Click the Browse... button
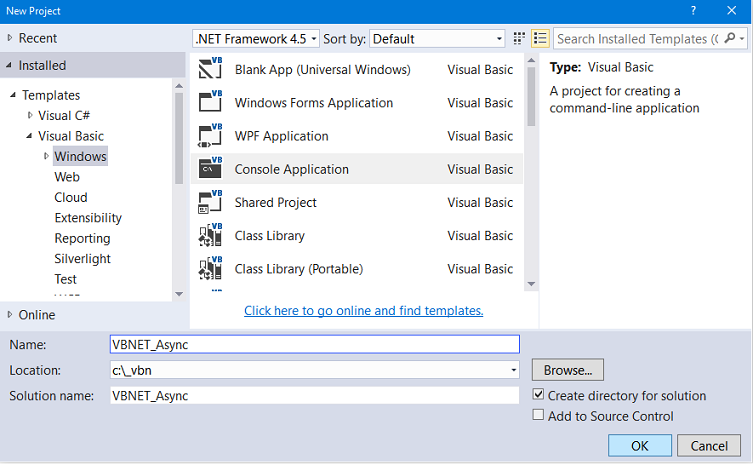The width and height of the screenshot is (753, 465). [568, 370]
